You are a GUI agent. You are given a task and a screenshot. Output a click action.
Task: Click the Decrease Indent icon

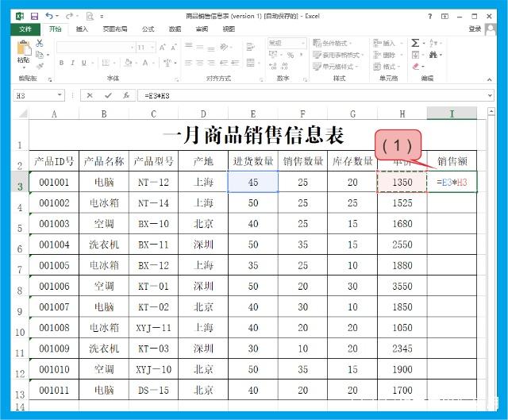224,63
